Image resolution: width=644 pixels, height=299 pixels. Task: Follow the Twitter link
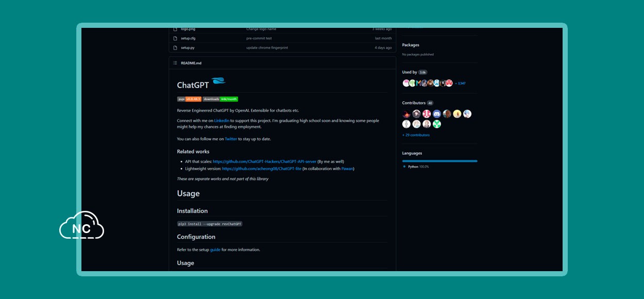click(x=231, y=139)
